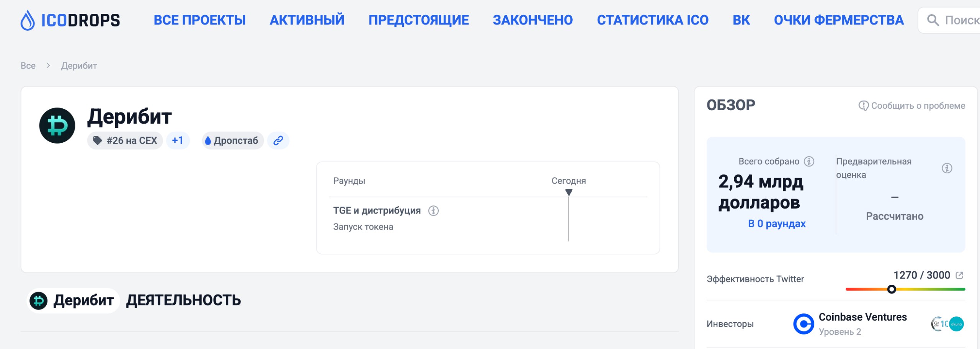Viewport: 980px width, 349px height.
Task: Show info for TGE и дистрибуция
Action: [433, 210]
